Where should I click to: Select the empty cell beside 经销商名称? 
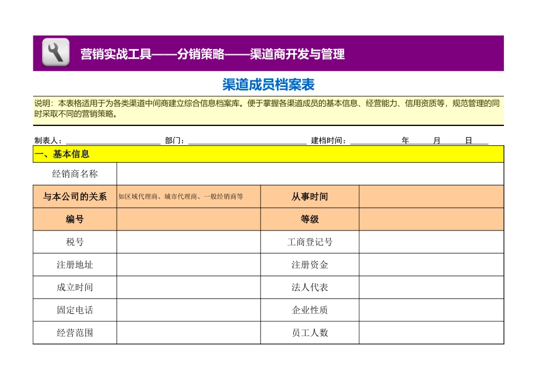tap(310, 174)
